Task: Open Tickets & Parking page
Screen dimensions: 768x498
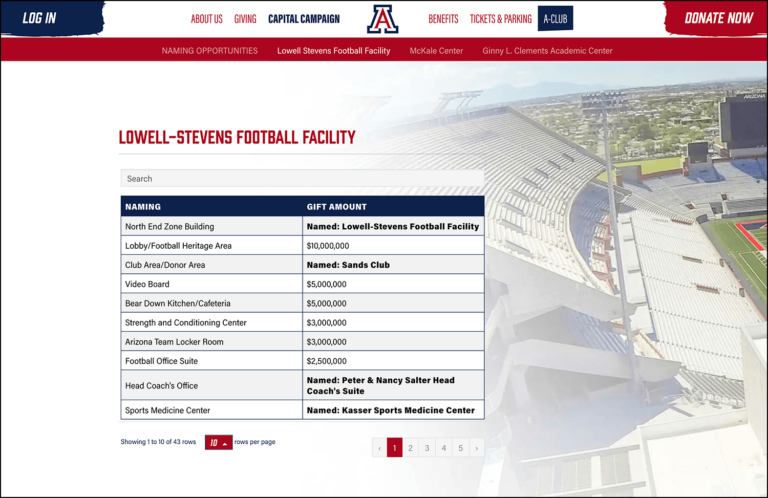Action: [501, 19]
